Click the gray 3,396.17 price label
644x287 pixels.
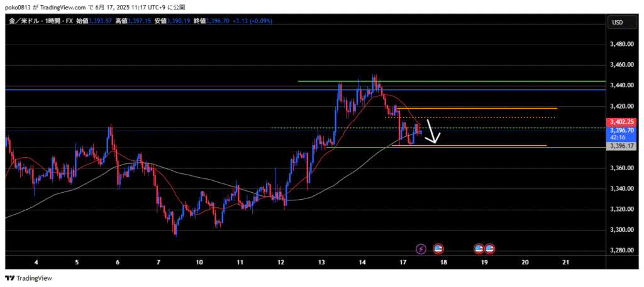(620, 146)
